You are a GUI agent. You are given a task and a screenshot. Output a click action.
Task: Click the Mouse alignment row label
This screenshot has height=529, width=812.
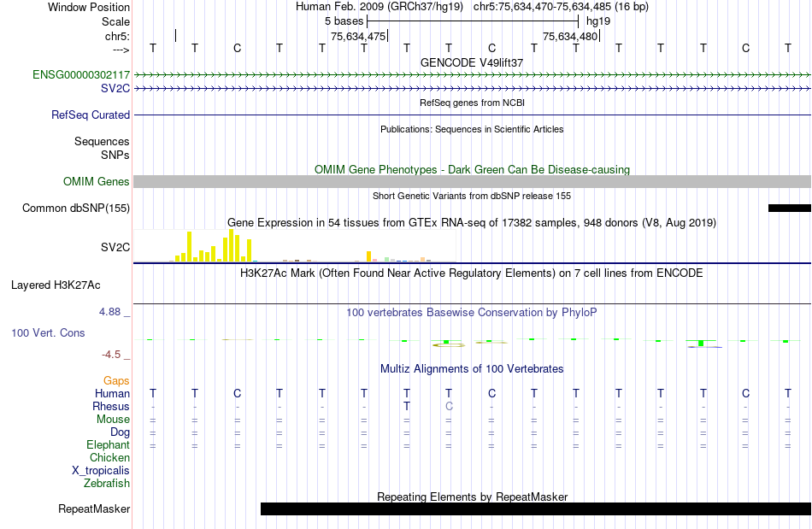(x=113, y=420)
